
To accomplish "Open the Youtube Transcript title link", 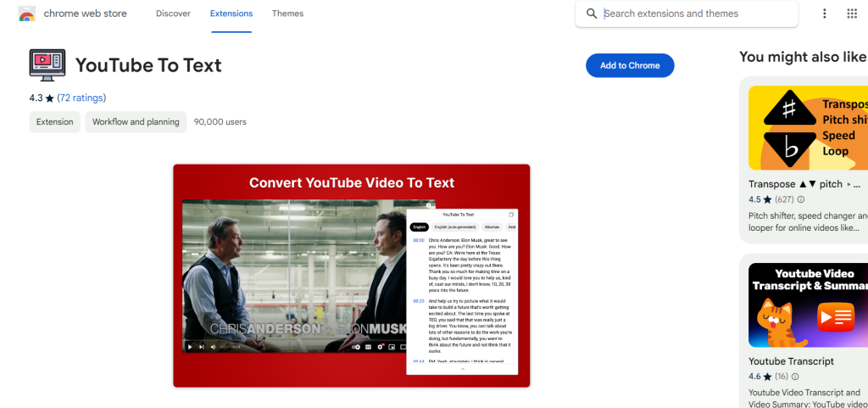I will coord(791,361).
